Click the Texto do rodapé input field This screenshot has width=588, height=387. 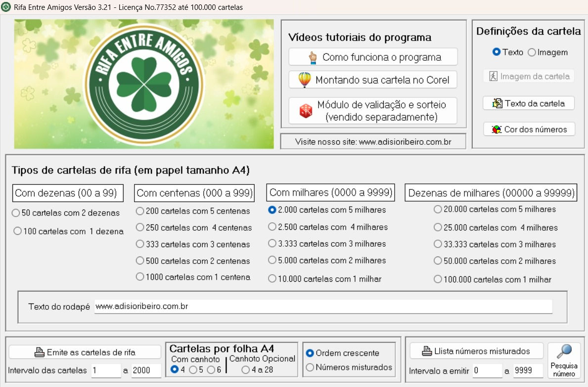click(323, 306)
